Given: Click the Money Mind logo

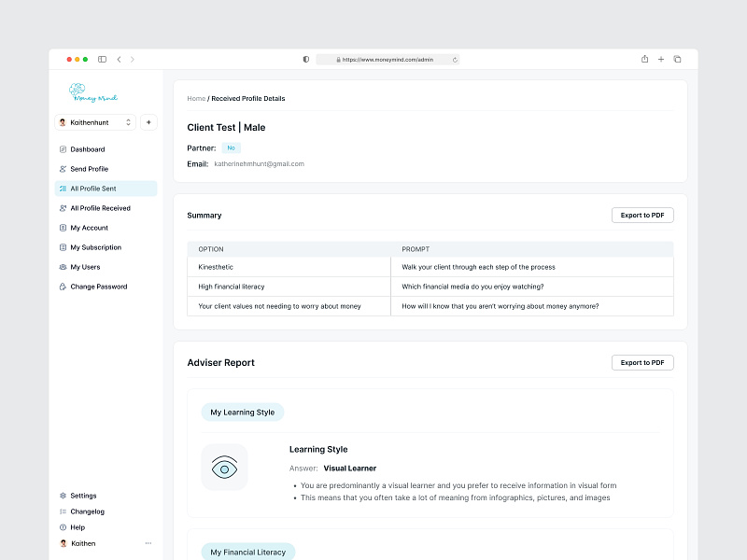Looking at the screenshot, I should click(92, 92).
